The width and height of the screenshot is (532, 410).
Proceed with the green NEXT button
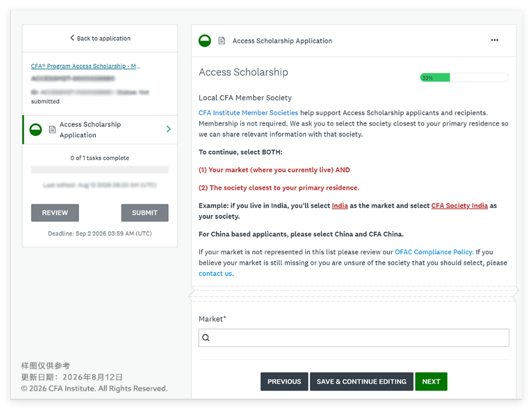coord(431,381)
